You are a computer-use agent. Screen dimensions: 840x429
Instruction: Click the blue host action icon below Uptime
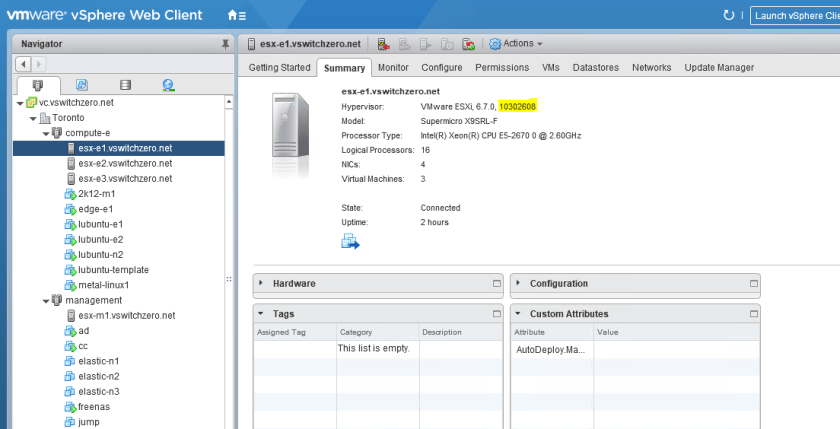pos(350,241)
